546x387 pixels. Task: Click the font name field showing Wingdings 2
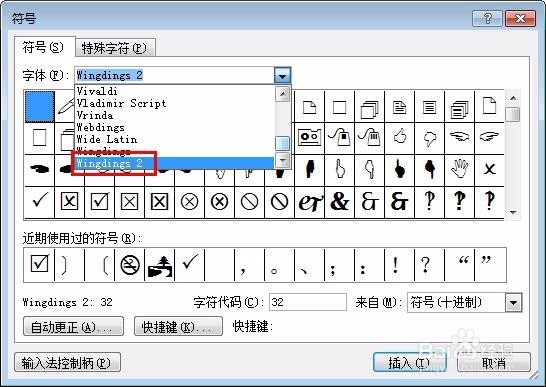pyautogui.click(x=174, y=75)
